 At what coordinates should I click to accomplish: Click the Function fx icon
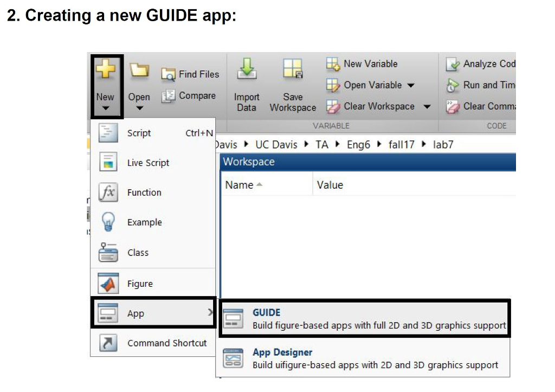click(x=108, y=192)
